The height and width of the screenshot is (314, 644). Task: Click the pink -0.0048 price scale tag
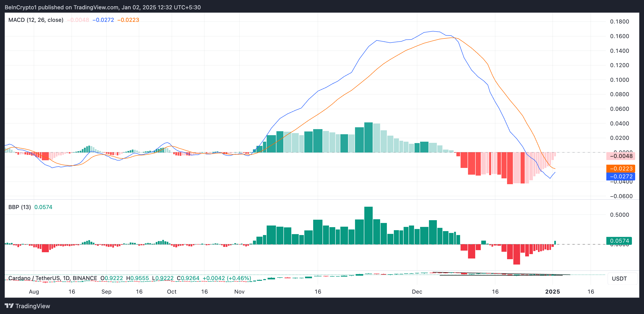click(x=621, y=156)
